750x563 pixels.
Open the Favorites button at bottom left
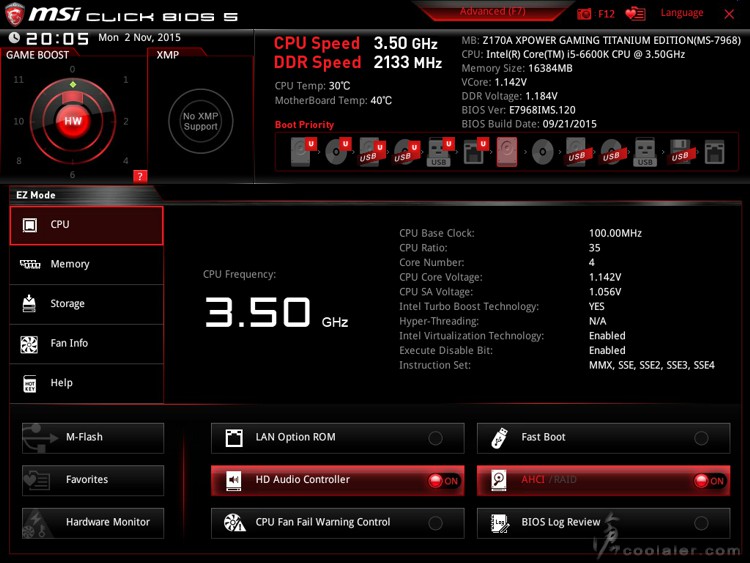click(93, 480)
